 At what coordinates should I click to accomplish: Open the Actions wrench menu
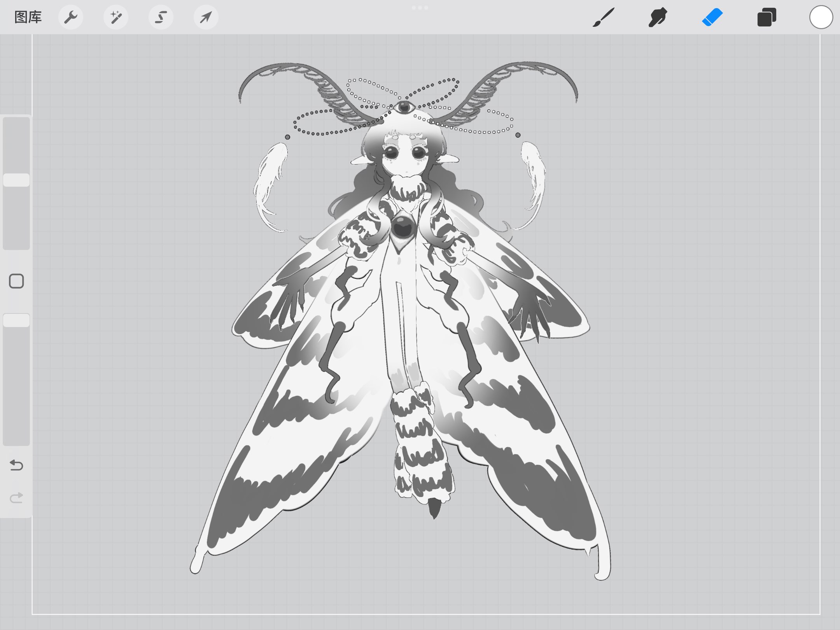[71, 17]
